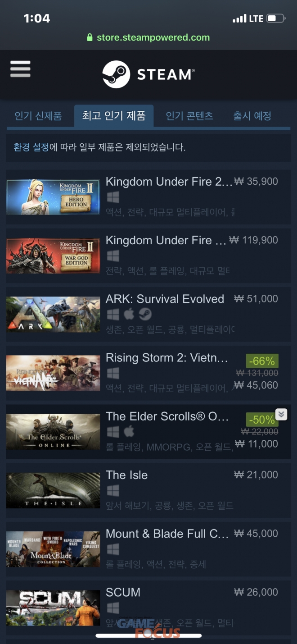This screenshot has height=644, width=297.
Task: Open the 환경 설정 link
Action: 31,147
